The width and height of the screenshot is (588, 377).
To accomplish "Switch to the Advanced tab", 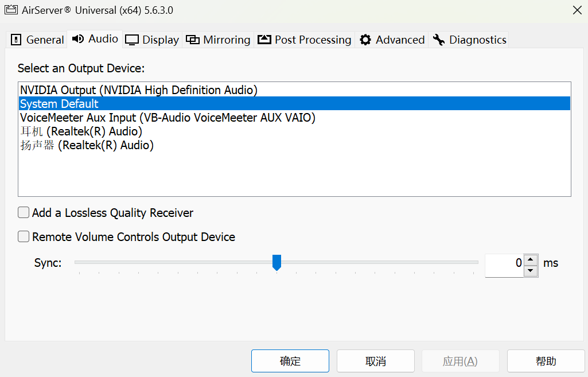I will 392,40.
